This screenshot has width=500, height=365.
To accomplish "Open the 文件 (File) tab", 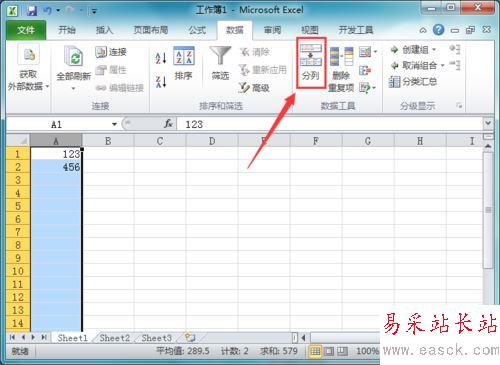I will (26, 30).
